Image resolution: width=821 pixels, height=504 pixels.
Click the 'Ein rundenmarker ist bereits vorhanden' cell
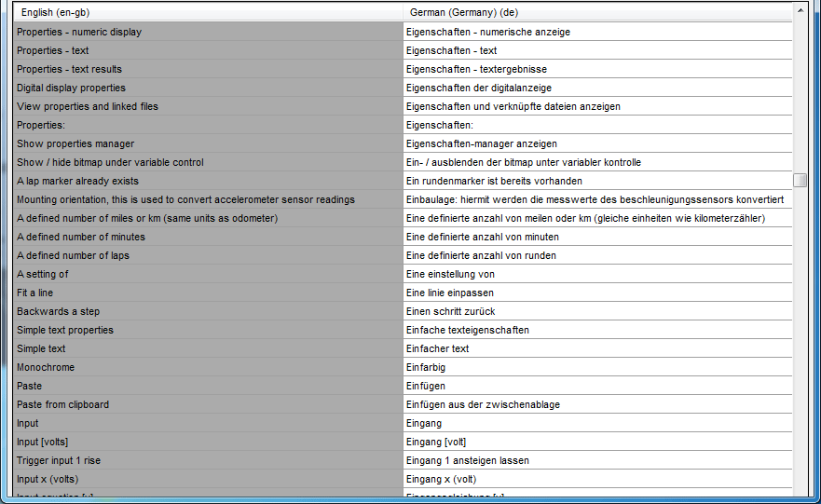click(597, 181)
